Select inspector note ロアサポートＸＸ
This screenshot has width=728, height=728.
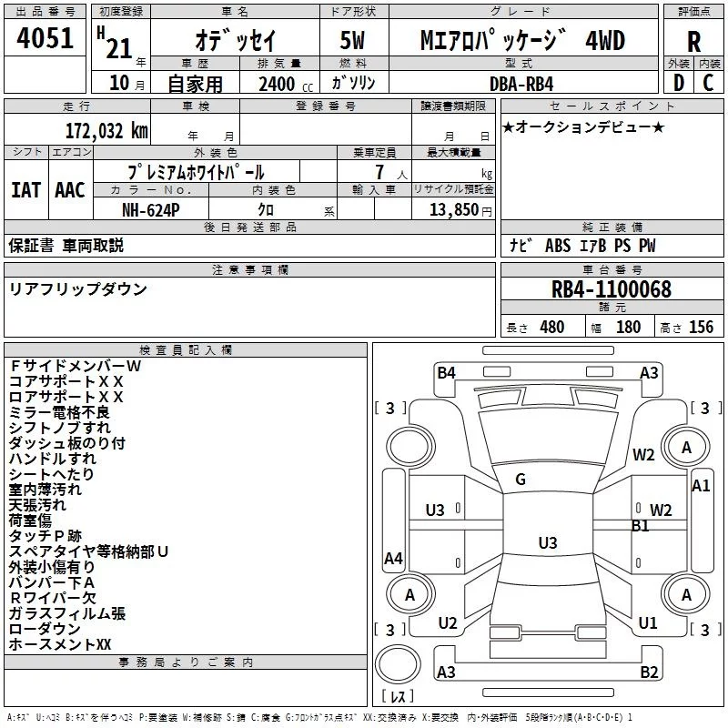point(66,397)
